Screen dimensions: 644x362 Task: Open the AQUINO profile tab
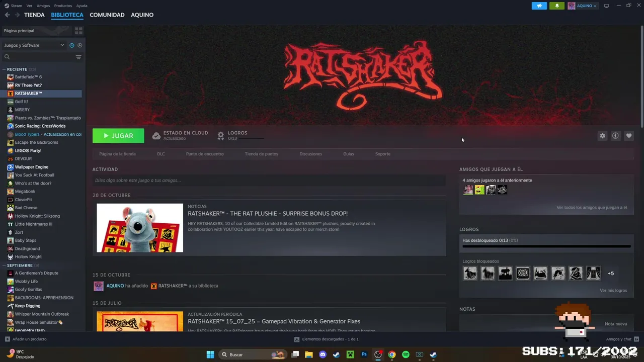pyautogui.click(x=142, y=15)
